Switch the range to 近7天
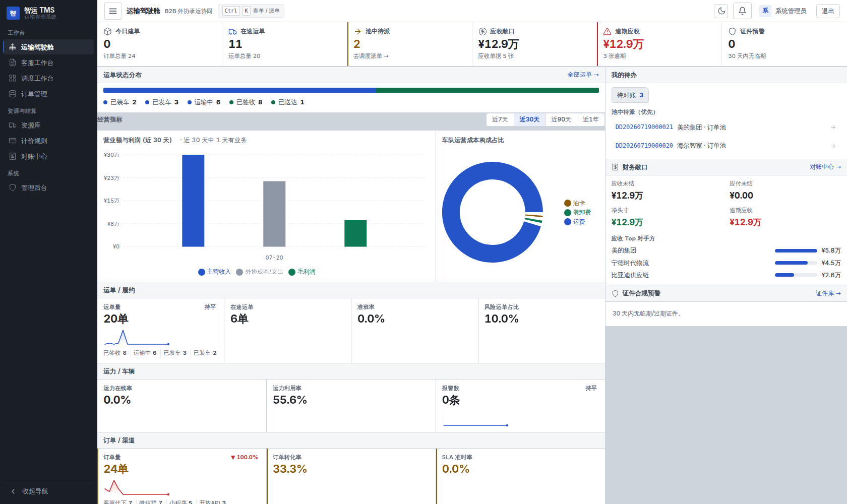The height and width of the screenshot is (504, 847). coord(500,119)
